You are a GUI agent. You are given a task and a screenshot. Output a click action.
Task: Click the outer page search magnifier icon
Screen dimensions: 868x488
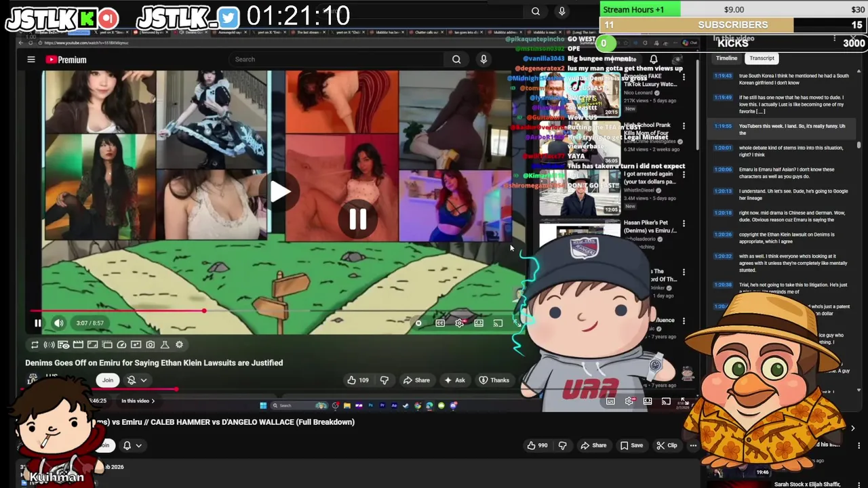pyautogui.click(x=536, y=11)
